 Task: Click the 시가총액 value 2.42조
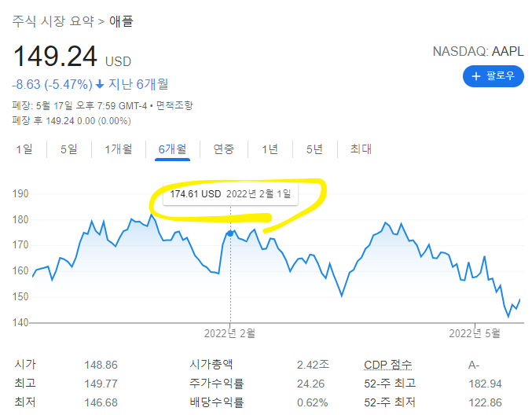pos(313,365)
